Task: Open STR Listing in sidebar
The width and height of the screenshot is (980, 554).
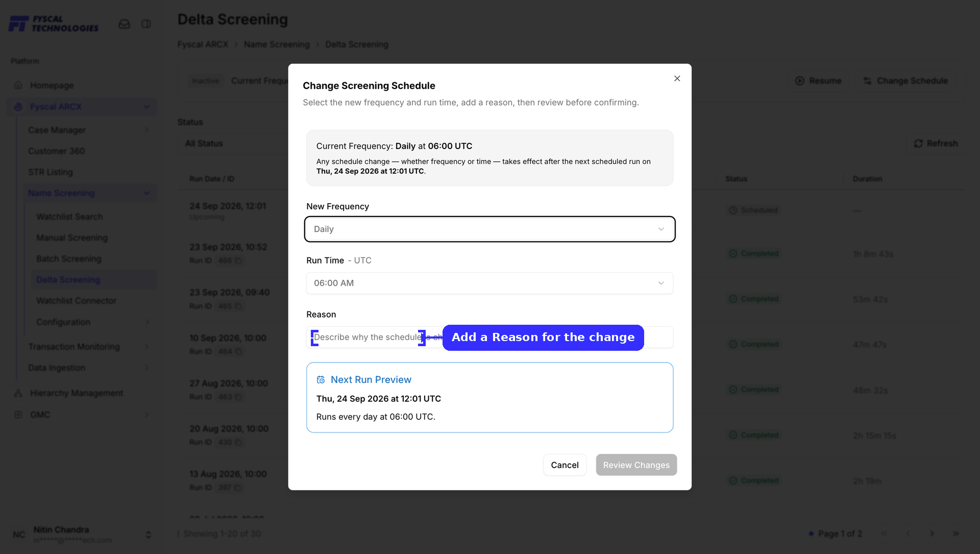Action: 50,172
